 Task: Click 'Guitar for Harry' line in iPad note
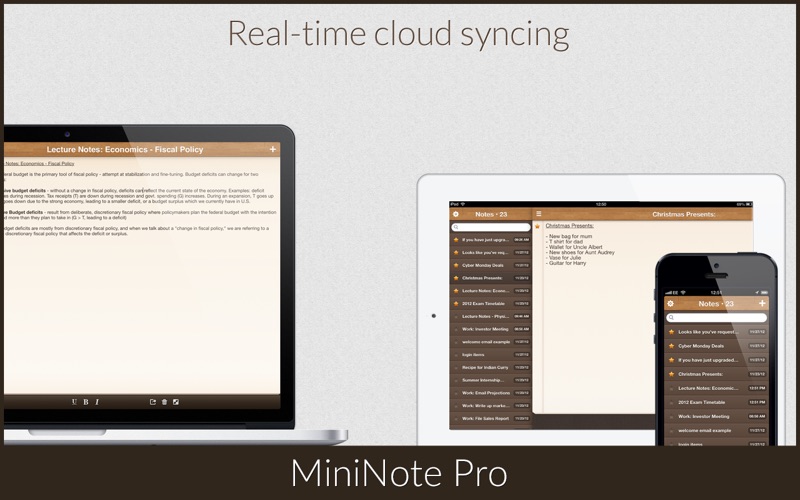(x=566, y=263)
